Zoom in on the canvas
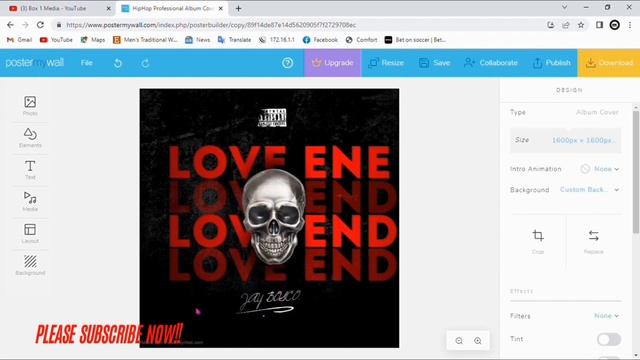The width and height of the screenshot is (640, 360). click(478, 340)
